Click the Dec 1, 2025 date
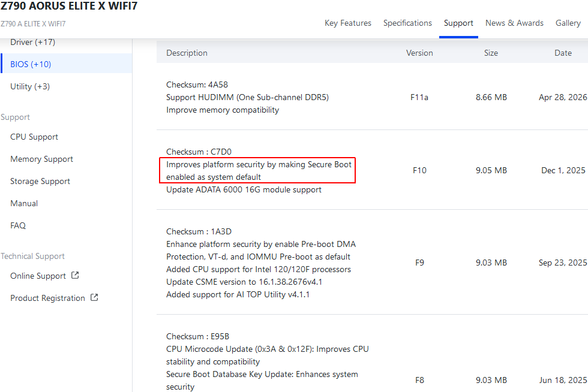Image resolution: width=588 pixels, height=392 pixels. [563, 170]
